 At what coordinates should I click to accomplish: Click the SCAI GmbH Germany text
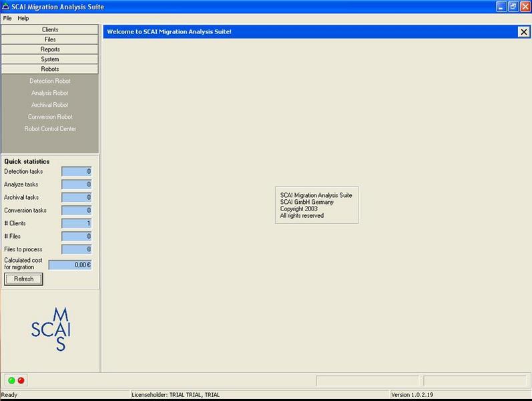pos(306,202)
